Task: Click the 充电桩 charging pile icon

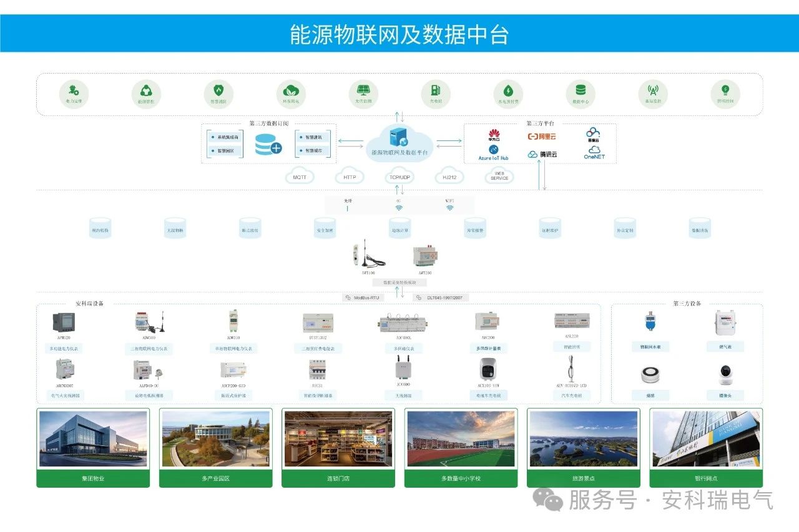Action: pos(436,90)
